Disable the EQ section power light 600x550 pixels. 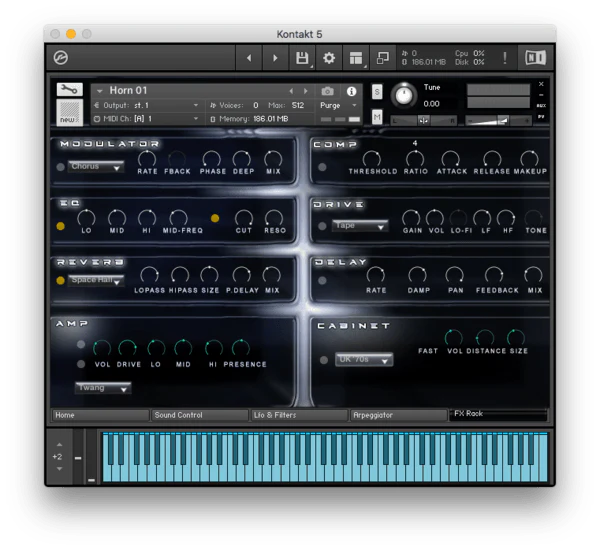coord(60,226)
